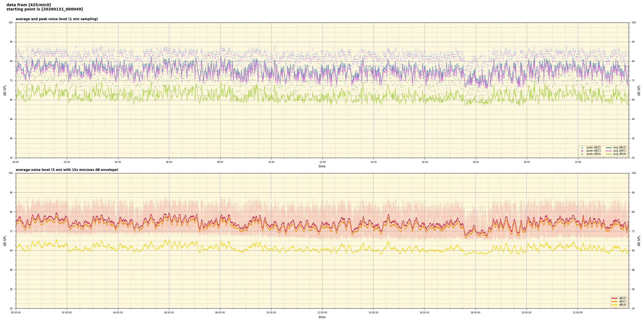Click the top chart's 'time' x-axis label

coord(322,166)
